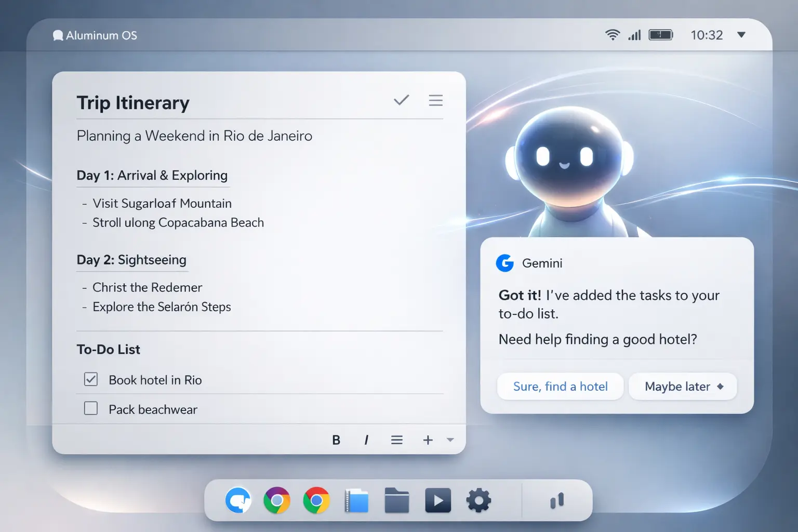Image resolution: width=798 pixels, height=532 pixels.
Task: Uncheck the Book hotel in Rio task
Action: 91,379
